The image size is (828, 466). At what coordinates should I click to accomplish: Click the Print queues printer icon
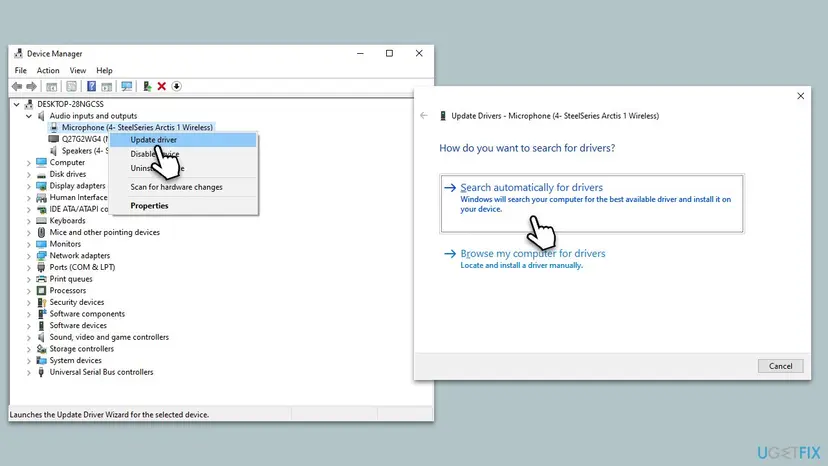(x=41, y=279)
